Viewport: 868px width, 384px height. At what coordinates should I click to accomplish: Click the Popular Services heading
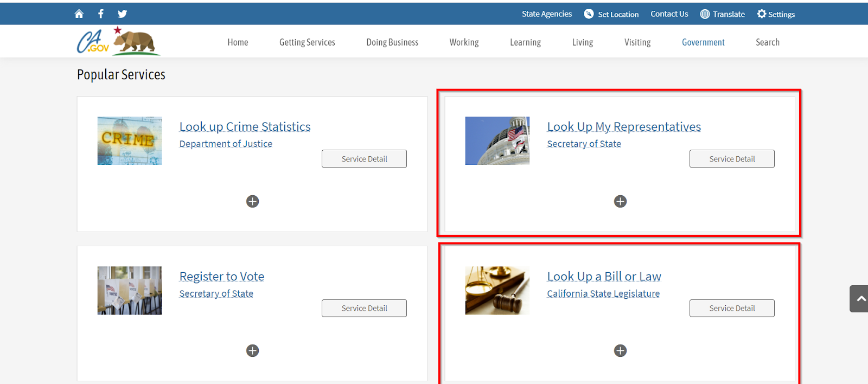point(121,75)
